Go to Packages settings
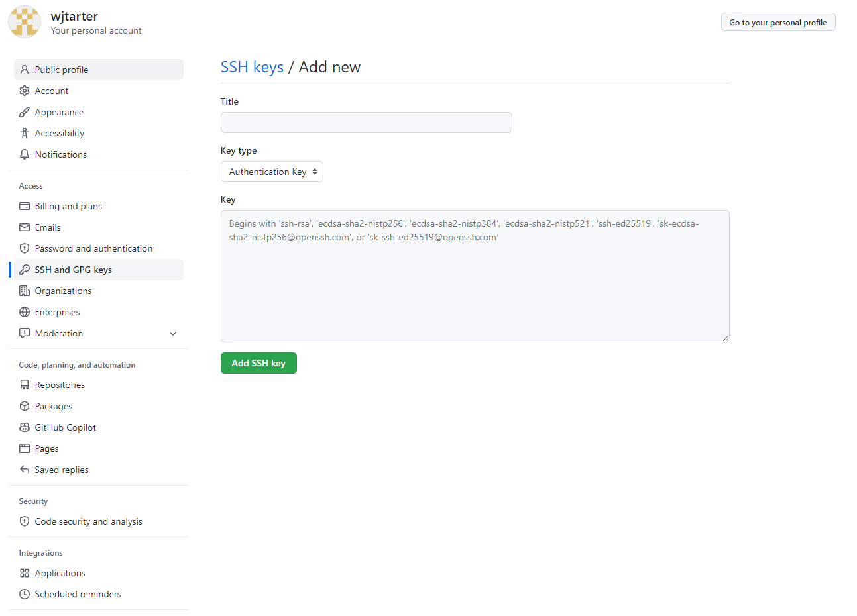 click(99, 406)
